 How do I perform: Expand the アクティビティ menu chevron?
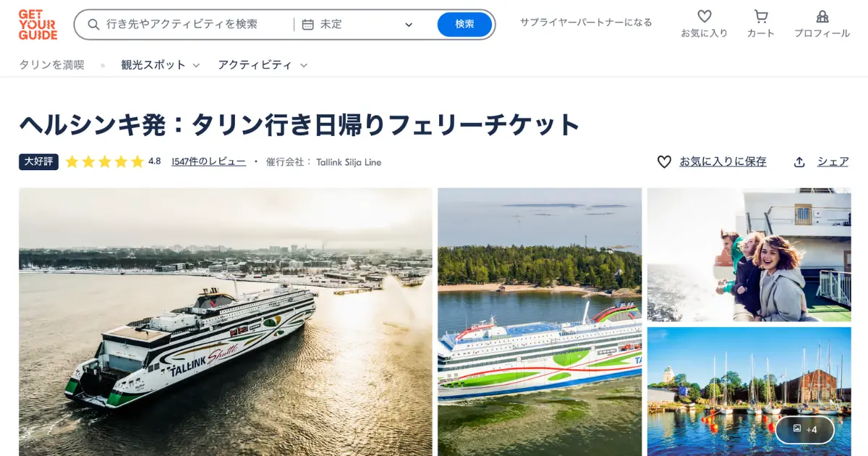pos(304,65)
